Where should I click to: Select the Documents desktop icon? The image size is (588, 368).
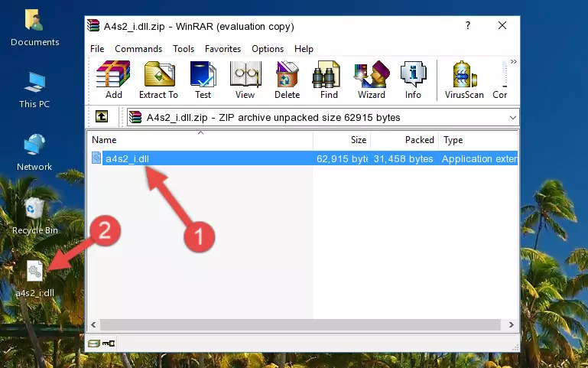tap(35, 28)
